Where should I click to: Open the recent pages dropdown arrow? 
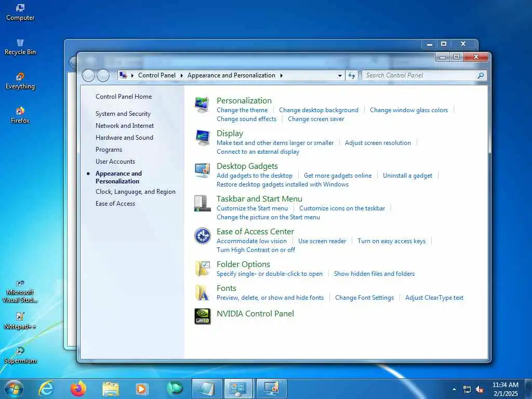pyautogui.click(x=113, y=76)
